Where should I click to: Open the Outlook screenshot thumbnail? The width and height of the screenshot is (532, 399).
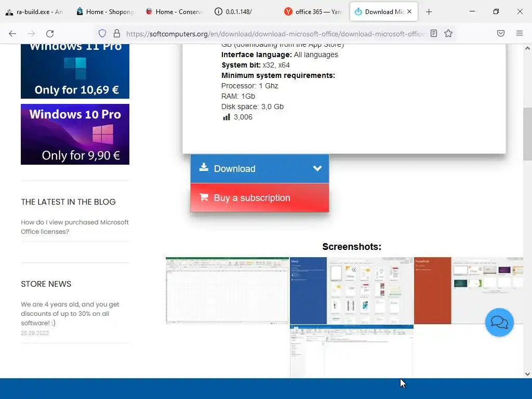click(352, 351)
